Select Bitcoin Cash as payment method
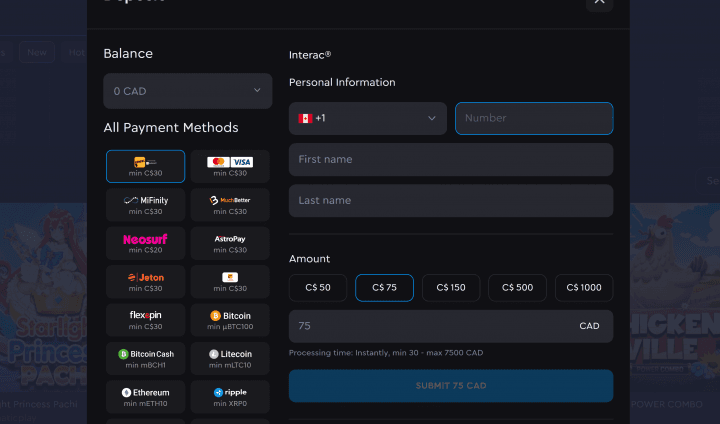Screen dimensions: 720x424 [145, 358]
